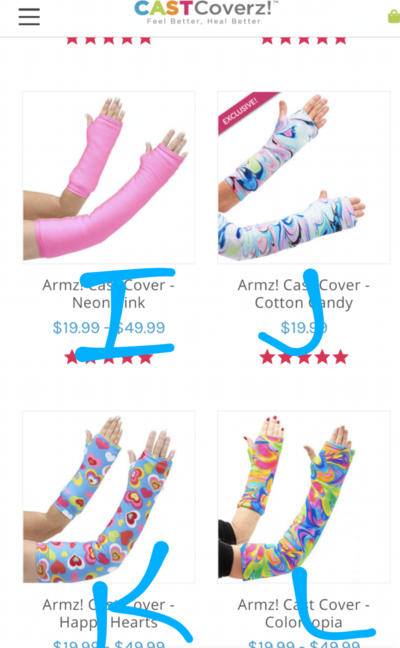This screenshot has height=648, width=400.
Task: Click the $19.99 Cotton Candy price
Action: pyautogui.click(x=304, y=328)
